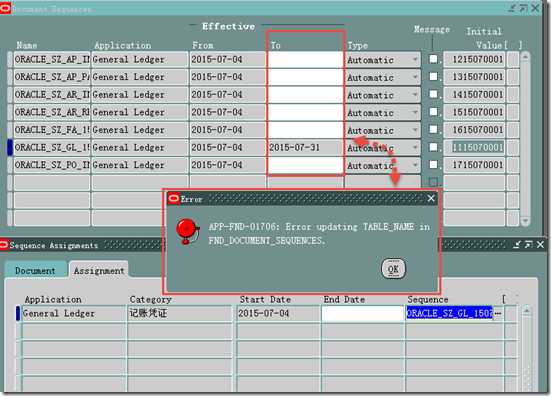The height and width of the screenshot is (396, 551).
Task: Minimize the Sequence Assignments window
Action: tap(517, 245)
